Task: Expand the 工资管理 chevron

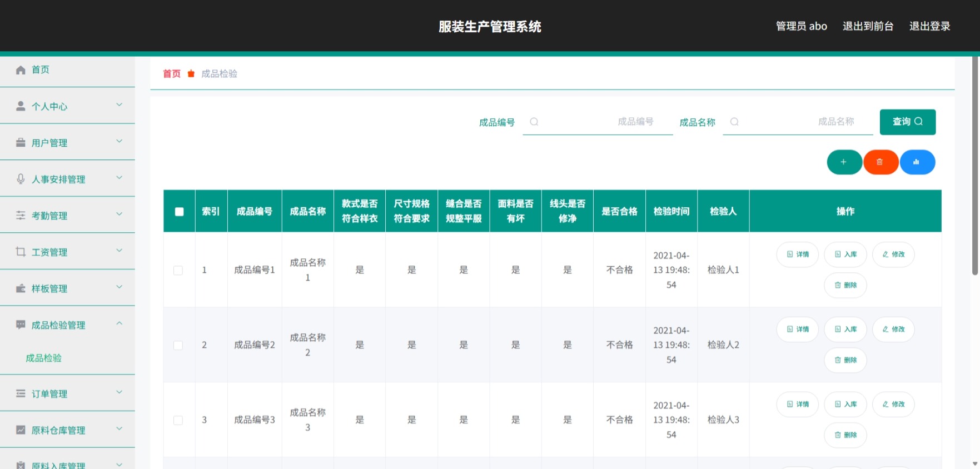Action: tap(119, 250)
